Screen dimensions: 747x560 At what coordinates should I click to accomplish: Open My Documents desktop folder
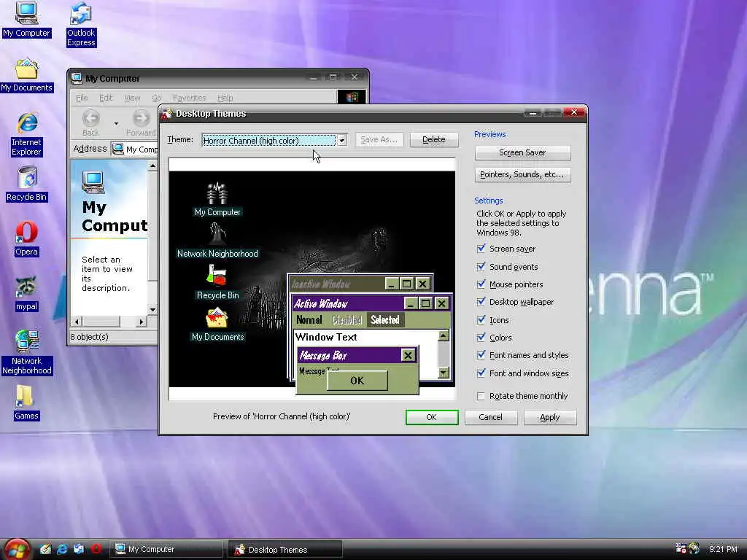click(x=26, y=69)
